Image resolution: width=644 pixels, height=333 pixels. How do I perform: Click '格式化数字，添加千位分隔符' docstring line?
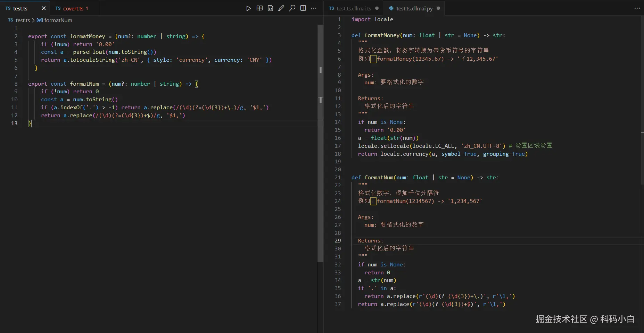[398, 193]
